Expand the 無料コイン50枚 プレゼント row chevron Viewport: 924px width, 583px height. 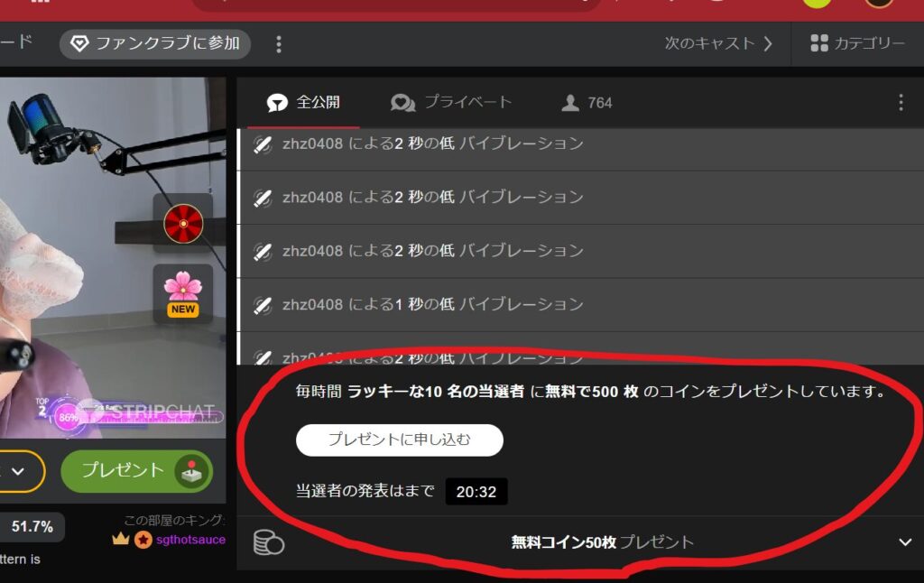click(904, 542)
